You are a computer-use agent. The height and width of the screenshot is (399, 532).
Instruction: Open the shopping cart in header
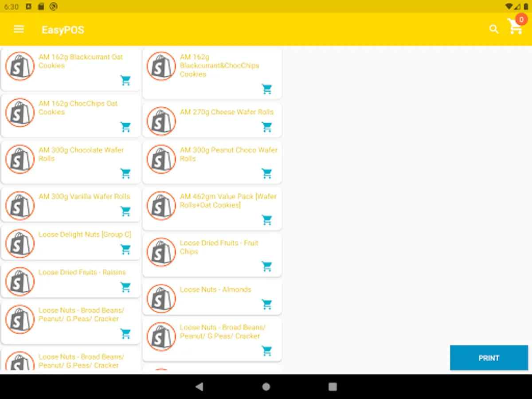pyautogui.click(x=515, y=27)
